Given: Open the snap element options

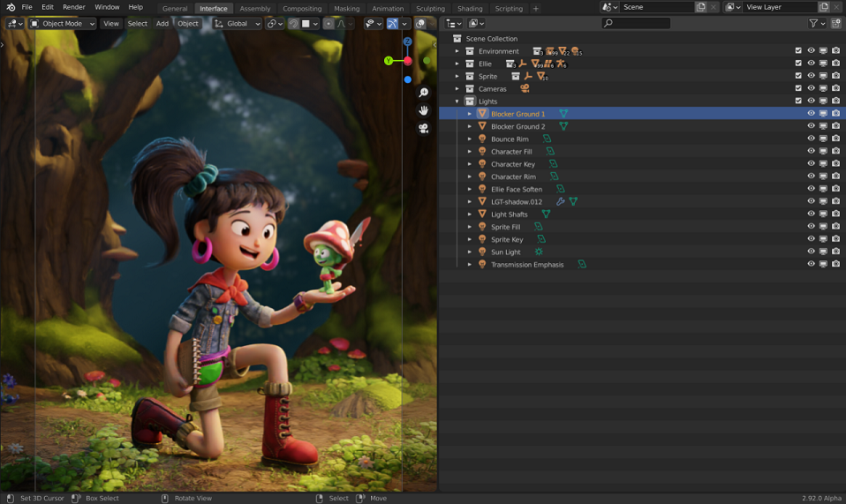Looking at the screenshot, I should [310, 24].
